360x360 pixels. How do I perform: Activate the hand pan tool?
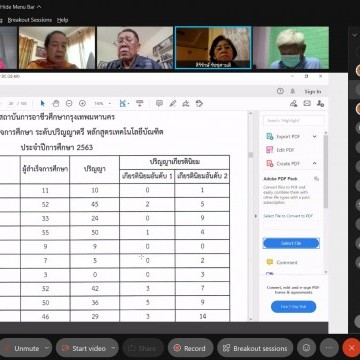[x=56, y=103]
